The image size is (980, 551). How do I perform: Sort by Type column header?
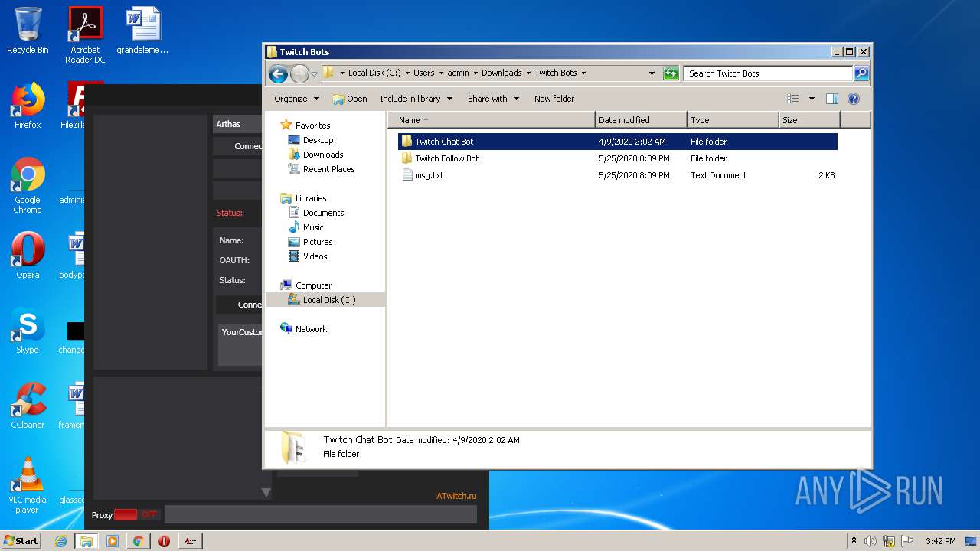tap(733, 120)
